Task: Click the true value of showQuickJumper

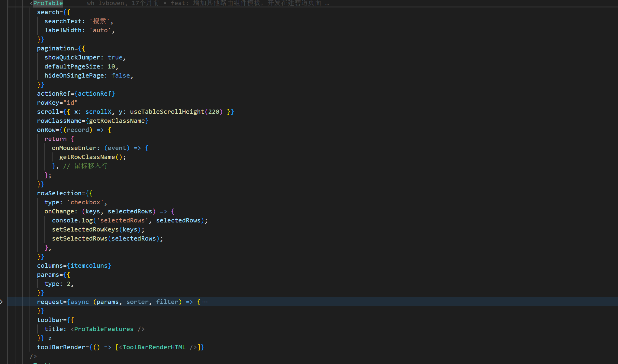Action: pyautogui.click(x=115, y=57)
